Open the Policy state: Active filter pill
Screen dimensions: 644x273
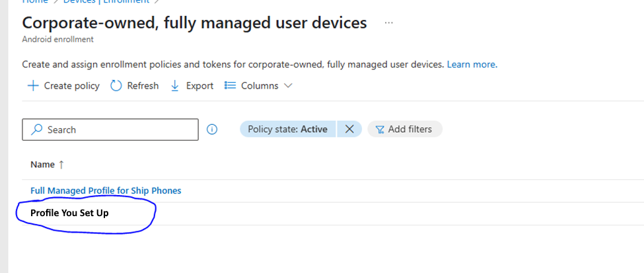[287, 130]
